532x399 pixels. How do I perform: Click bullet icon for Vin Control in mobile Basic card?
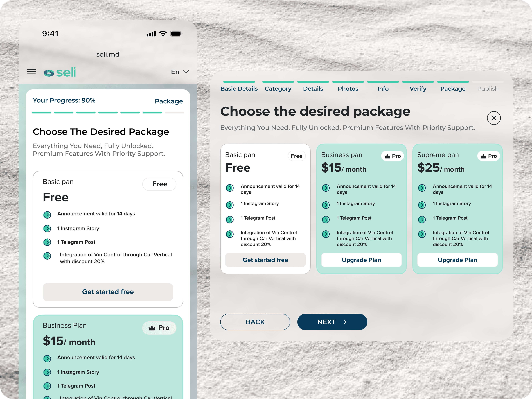pyautogui.click(x=47, y=256)
